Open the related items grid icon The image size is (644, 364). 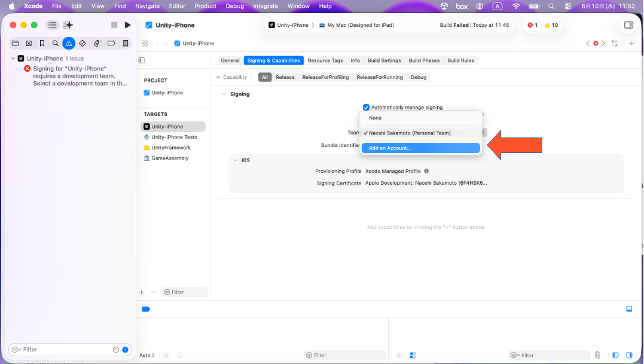tap(145, 44)
